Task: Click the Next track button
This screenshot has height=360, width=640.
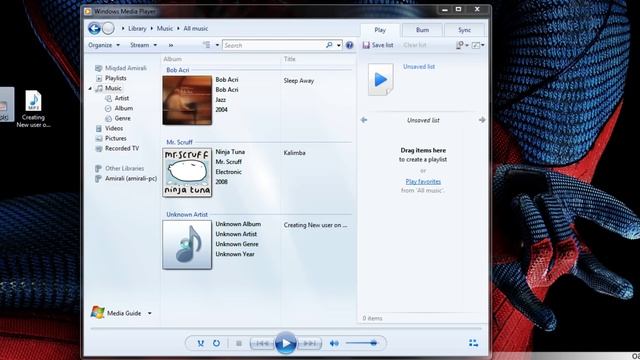Action: click(x=310, y=343)
